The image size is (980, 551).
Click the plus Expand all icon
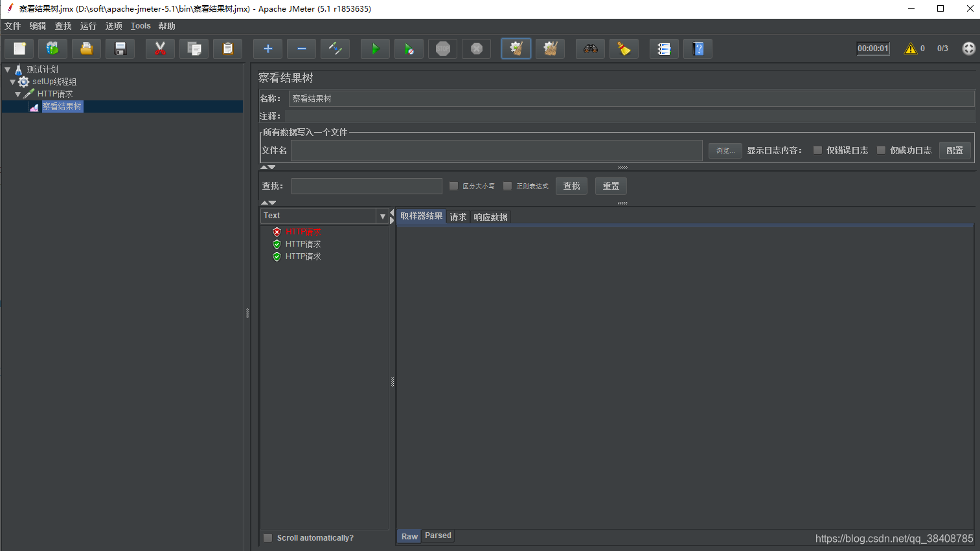[268, 49]
